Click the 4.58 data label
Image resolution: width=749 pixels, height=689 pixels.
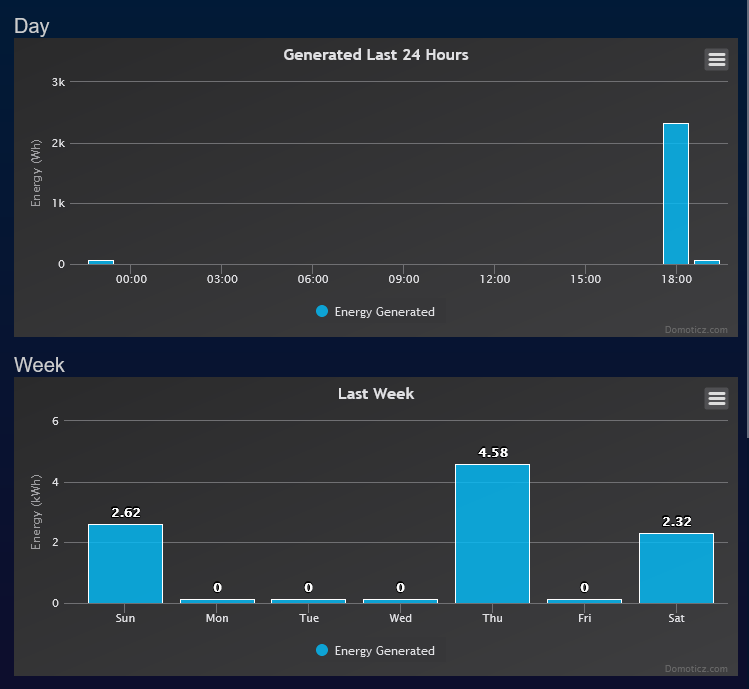pyautogui.click(x=493, y=452)
